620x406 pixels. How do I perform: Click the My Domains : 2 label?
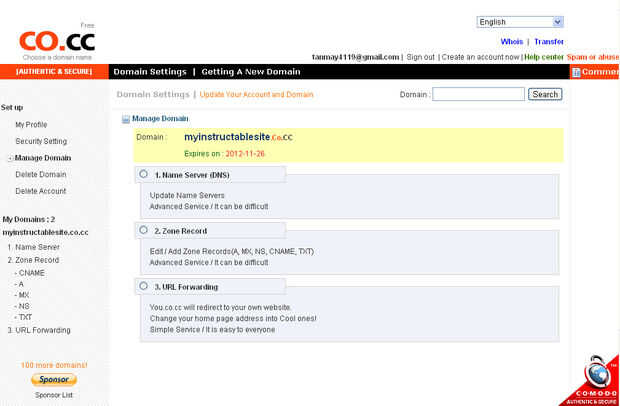29,220
